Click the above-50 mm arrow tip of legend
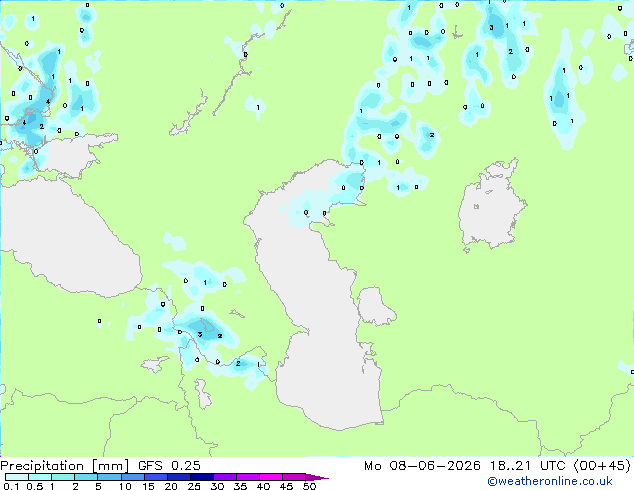The image size is (634, 490). pyautogui.click(x=317, y=477)
